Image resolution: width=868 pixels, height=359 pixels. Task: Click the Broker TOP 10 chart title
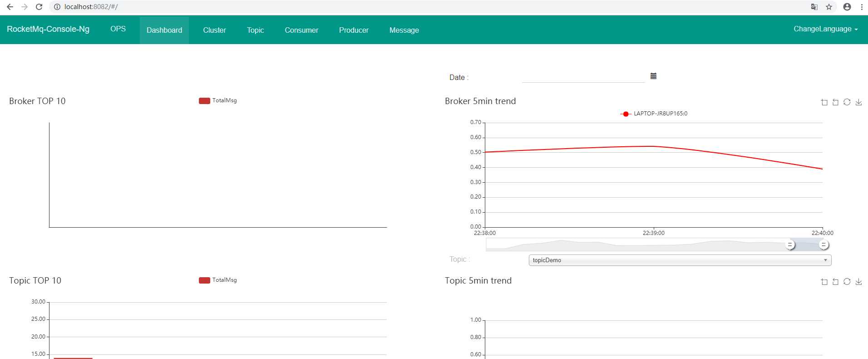pos(37,101)
